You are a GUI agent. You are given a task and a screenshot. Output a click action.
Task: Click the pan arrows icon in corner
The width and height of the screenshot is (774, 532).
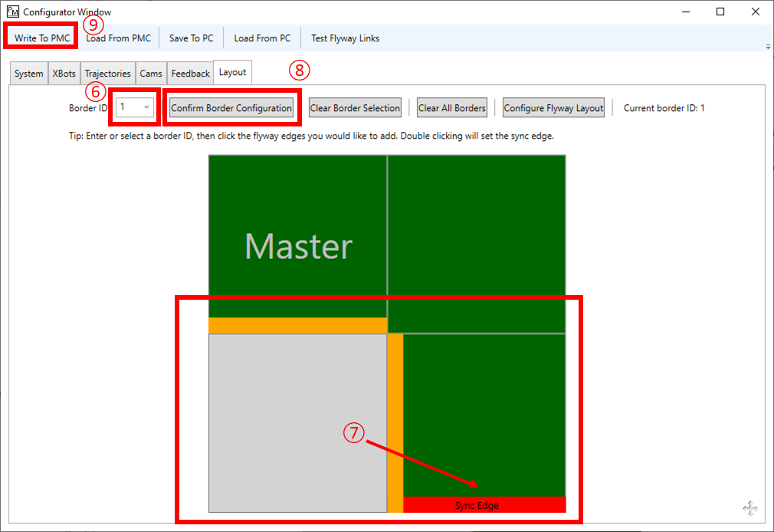(750, 507)
